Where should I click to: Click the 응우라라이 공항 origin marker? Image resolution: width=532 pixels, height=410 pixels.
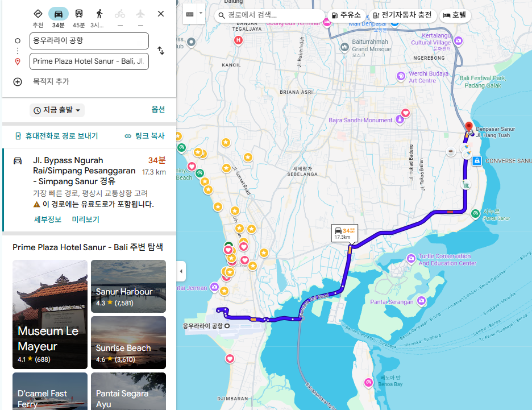(x=227, y=326)
